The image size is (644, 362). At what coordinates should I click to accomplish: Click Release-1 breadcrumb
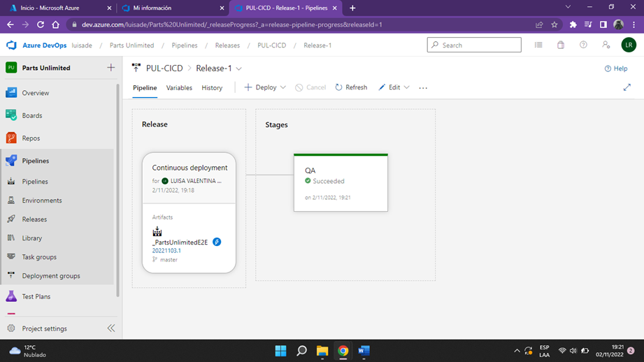pyautogui.click(x=317, y=45)
